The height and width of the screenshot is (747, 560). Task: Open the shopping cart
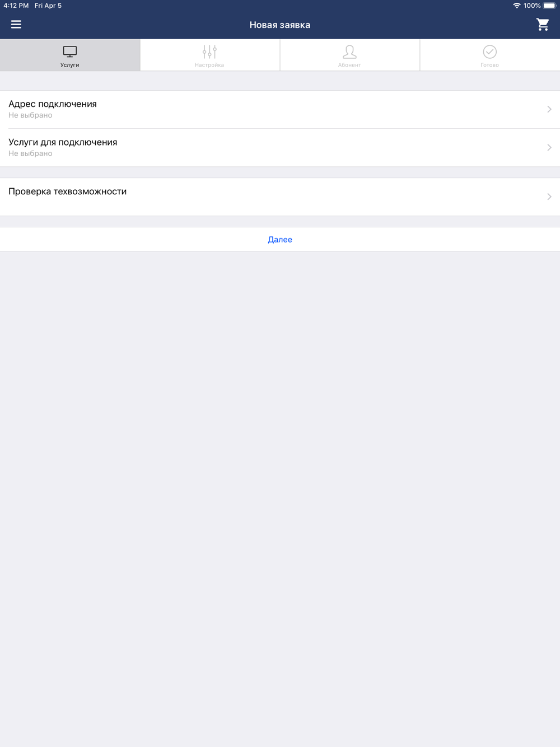coord(543,25)
